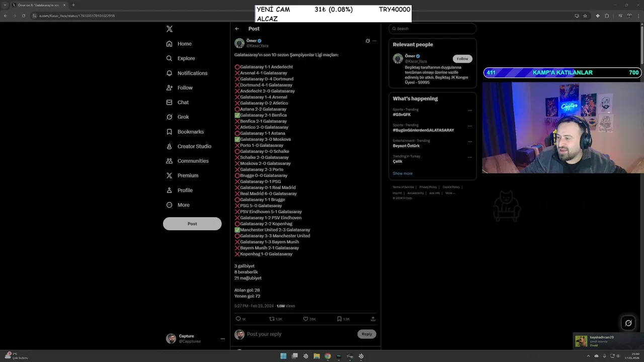Image resolution: width=644 pixels, height=362 pixels.
Task: Click Follow button for Ömer in Relevant people
Action: point(462,59)
